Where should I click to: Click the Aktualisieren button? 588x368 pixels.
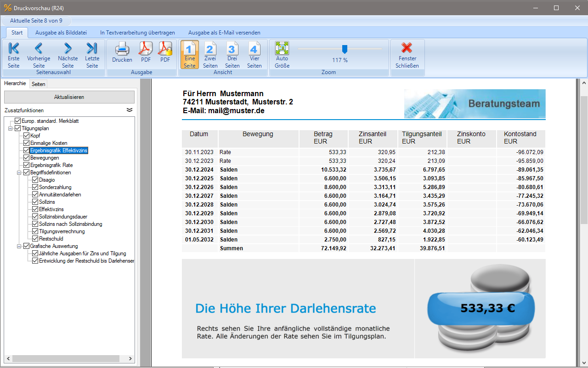[69, 97]
